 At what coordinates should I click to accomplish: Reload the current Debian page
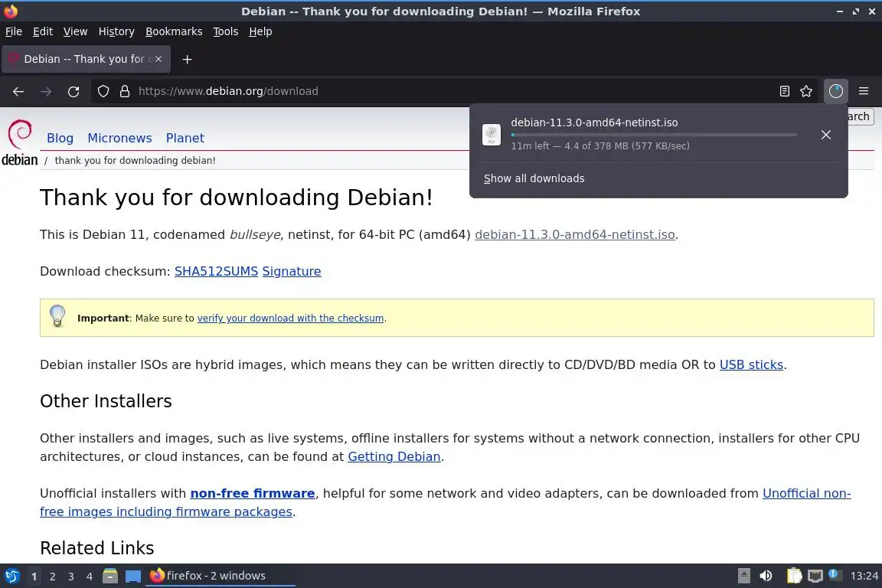(x=73, y=91)
